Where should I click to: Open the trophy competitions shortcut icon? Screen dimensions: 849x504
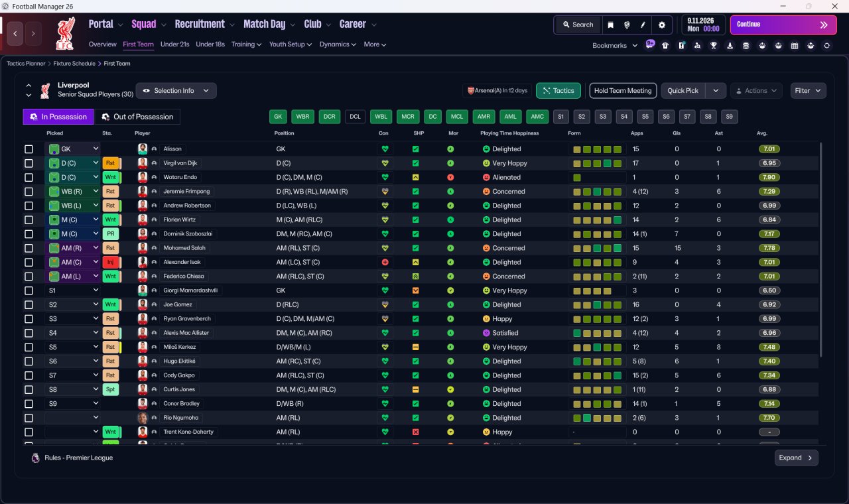(714, 46)
